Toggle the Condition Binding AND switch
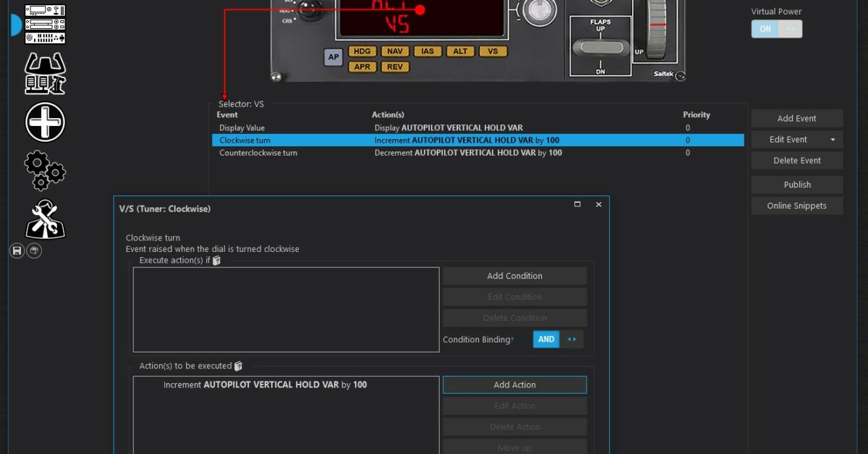Viewport: 868px width, 454px height. click(558, 339)
